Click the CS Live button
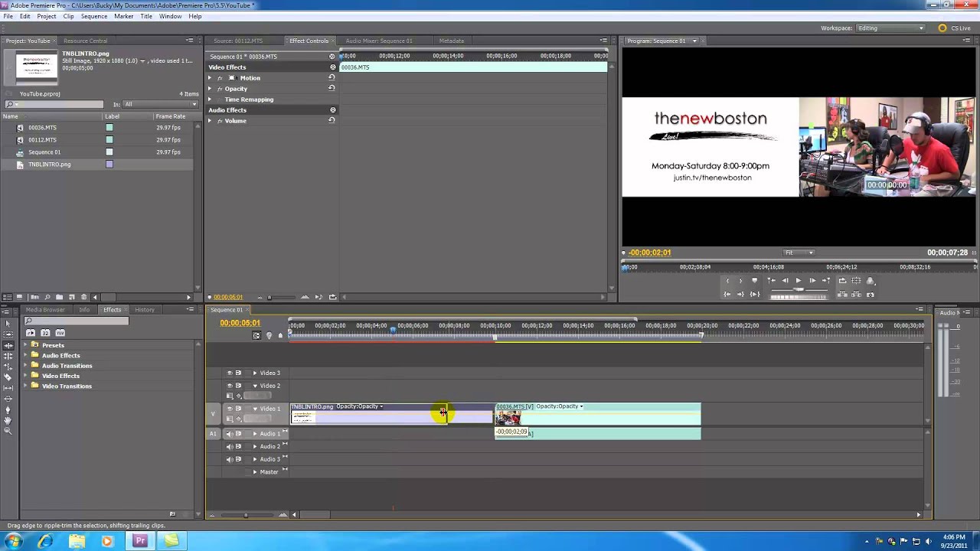This screenshot has height=551, width=980. point(954,28)
